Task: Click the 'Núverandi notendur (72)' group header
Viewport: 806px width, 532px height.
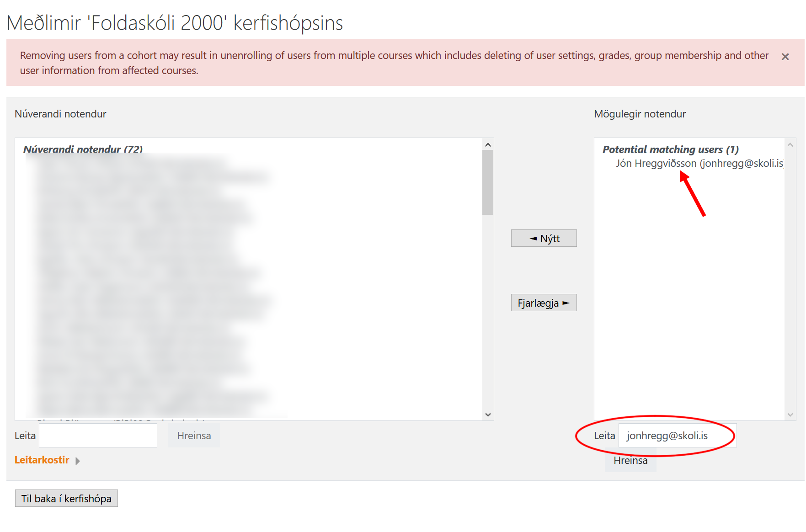Action: [83, 149]
